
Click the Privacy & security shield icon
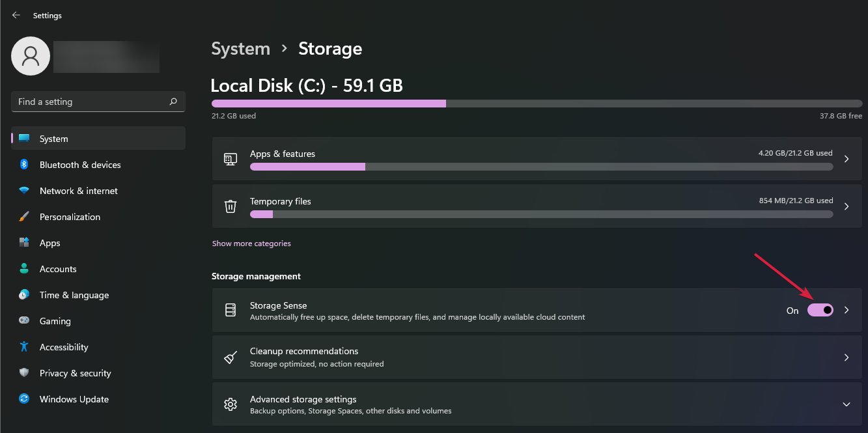[x=24, y=373]
